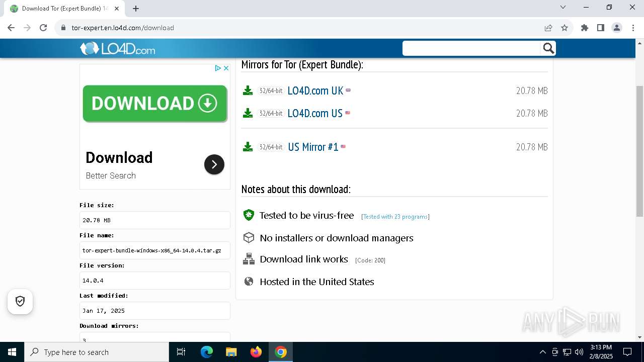Image resolution: width=644 pixels, height=362 pixels.
Task: Click the file name field
Action: point(155,250)
